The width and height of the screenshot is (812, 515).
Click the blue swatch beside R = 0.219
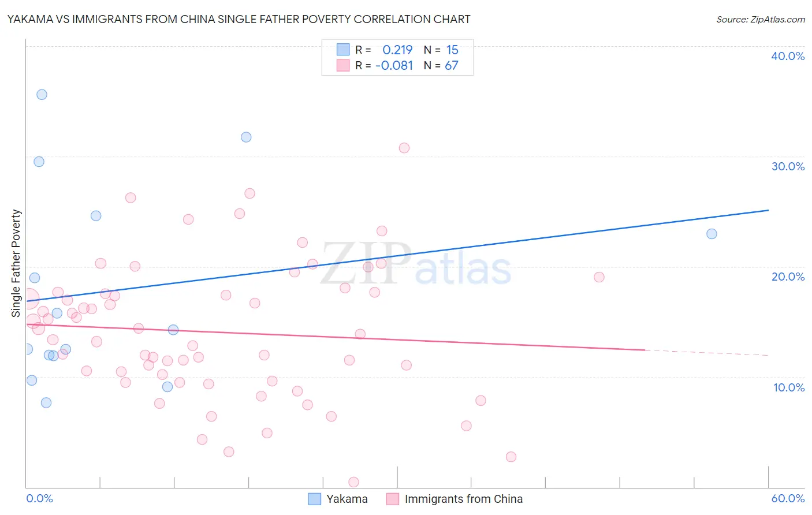click(x=343, y=50)
